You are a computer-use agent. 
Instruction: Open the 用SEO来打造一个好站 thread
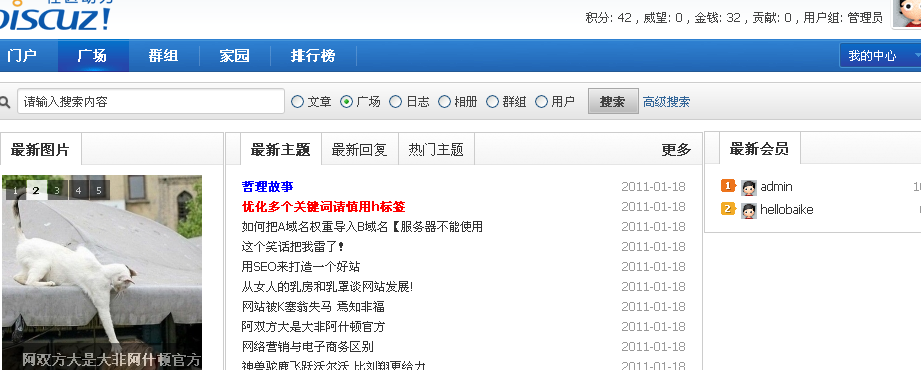301,267
